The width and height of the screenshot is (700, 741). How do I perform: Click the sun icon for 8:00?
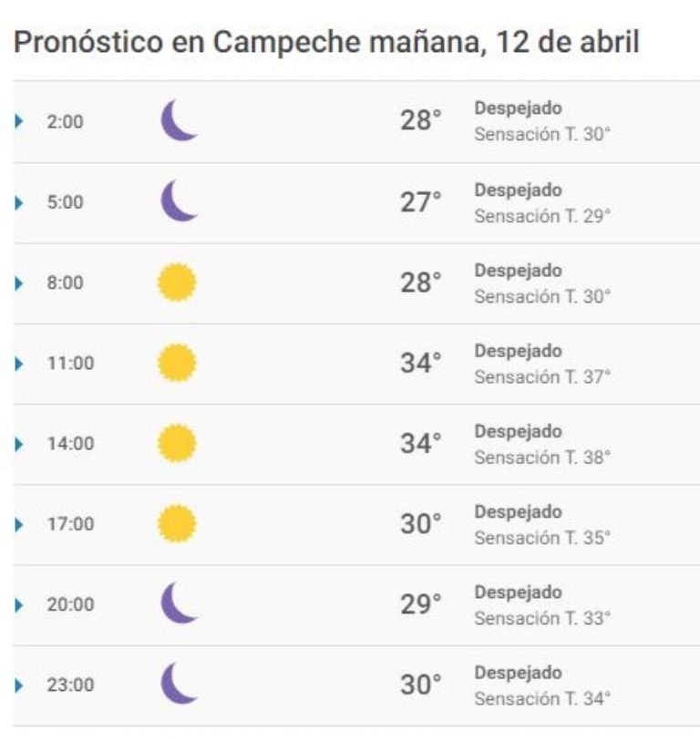click(177, 283)
